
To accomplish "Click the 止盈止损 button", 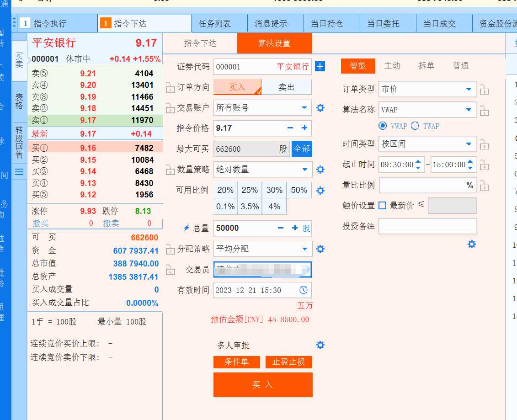I will [288, 362].
